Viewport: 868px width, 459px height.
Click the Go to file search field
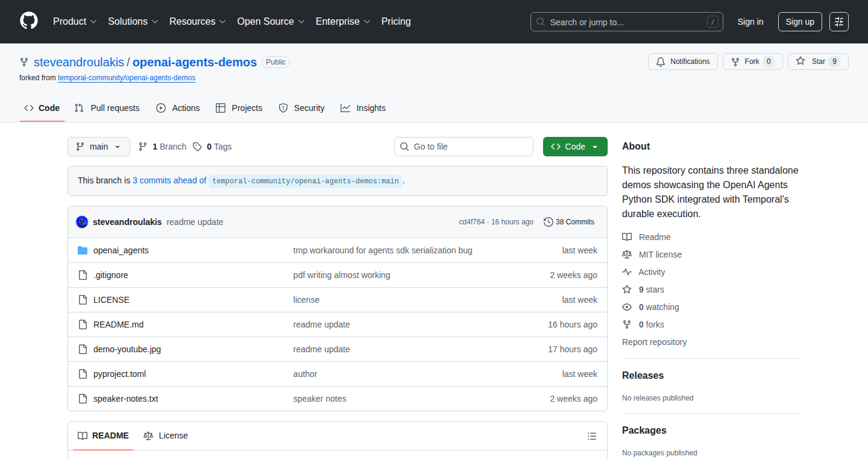pyautogui.click(x=464, y=147)
